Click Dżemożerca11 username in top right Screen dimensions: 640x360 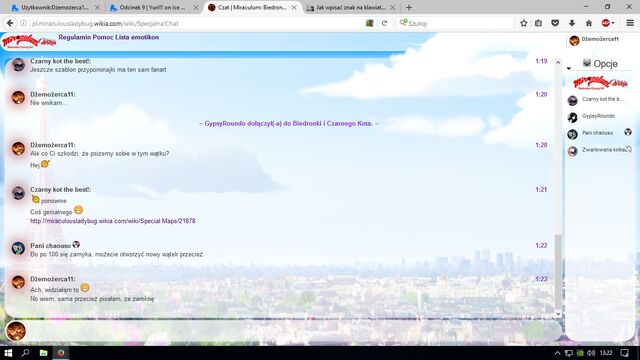tap(600, 39)
